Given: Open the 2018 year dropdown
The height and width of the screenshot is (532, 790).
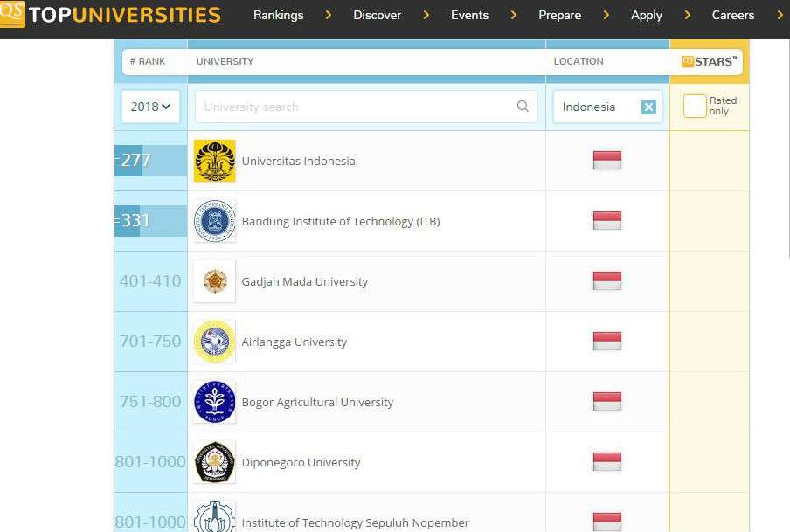Looking at the screenshot, I should [150, 107].
